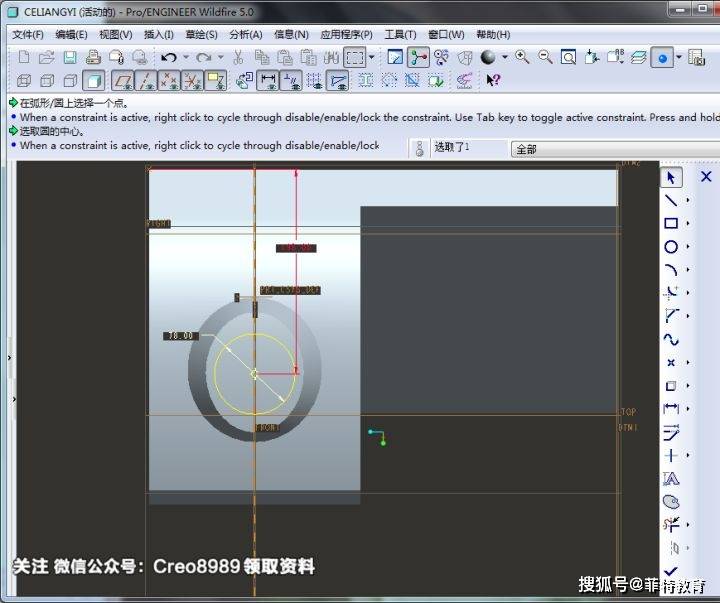Toggle hidden line display style

47,81
